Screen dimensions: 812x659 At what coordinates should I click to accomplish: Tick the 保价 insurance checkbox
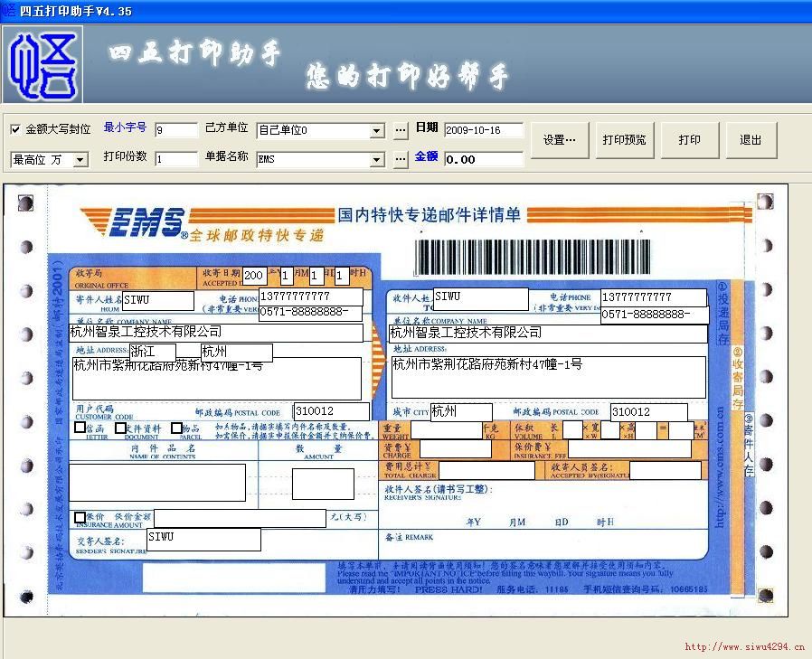click(80, 516)
